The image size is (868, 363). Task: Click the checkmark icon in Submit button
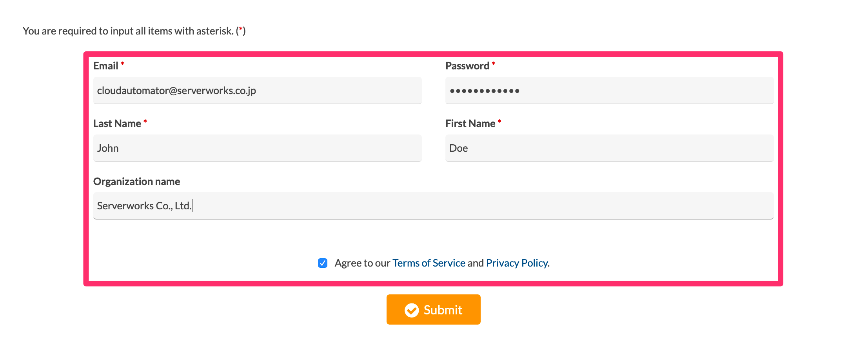pos(412,310)
